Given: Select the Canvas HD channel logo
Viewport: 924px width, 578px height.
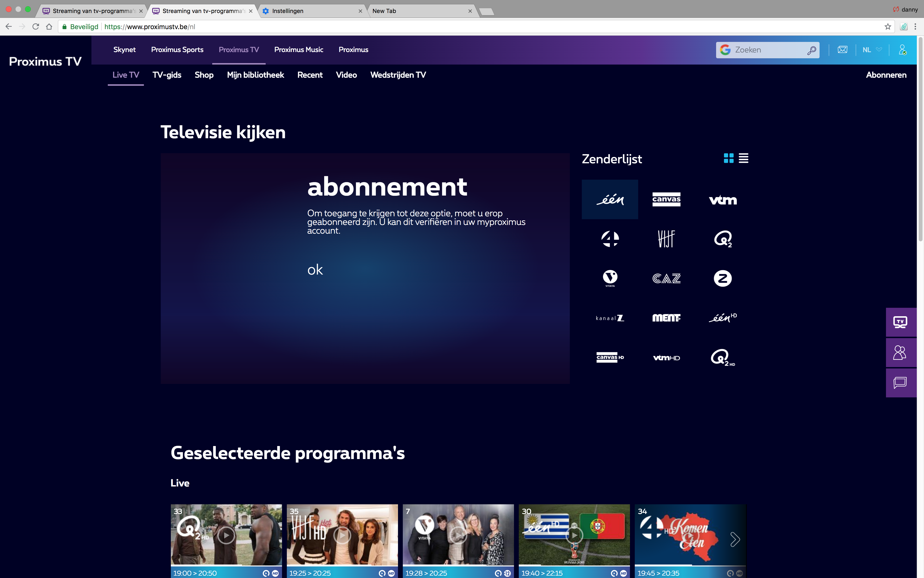Looking at the screenshot, I should click(610, 357).
